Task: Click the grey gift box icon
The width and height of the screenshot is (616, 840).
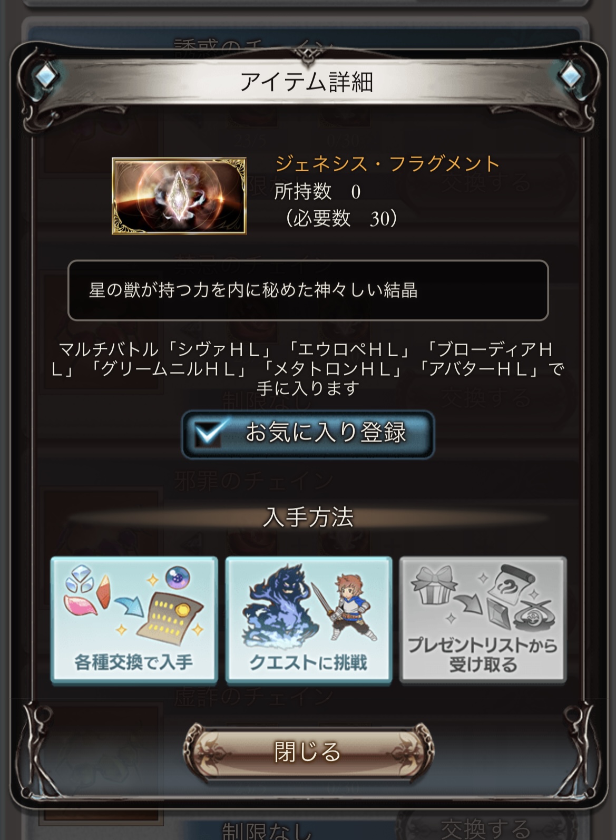Action: (433, 585)
